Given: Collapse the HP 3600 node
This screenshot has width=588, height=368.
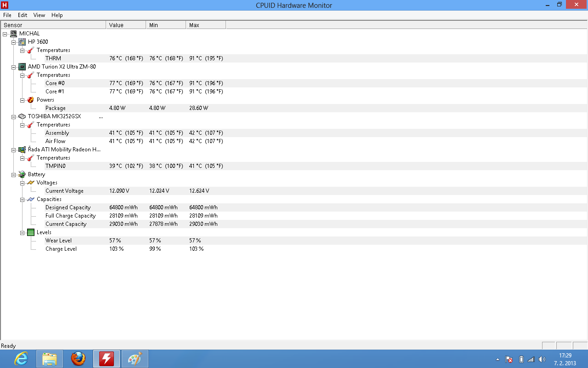Looking at the screenshot, I should [14, 42].
